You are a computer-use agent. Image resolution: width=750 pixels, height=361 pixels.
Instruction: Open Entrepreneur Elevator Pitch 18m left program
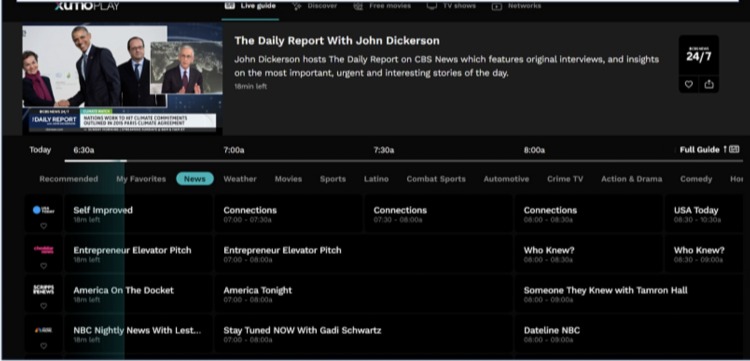point(138,254)
